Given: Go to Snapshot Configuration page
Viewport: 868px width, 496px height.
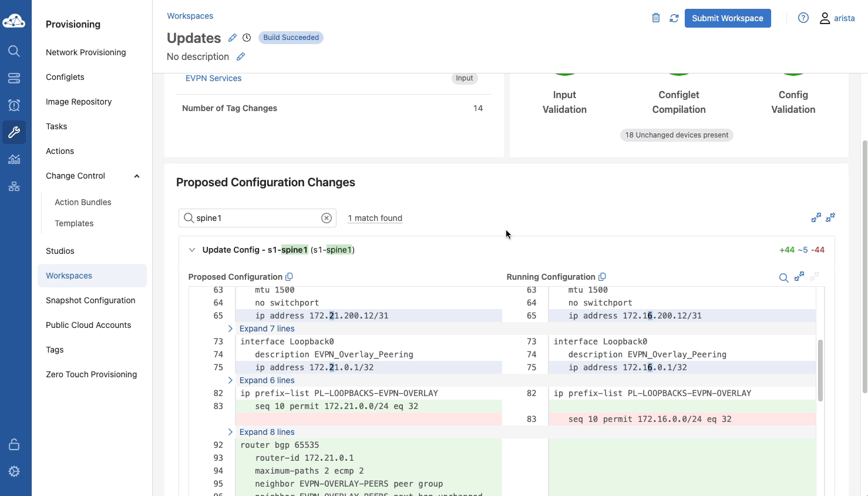Looking at the screenshot, I should coord(90,300).
